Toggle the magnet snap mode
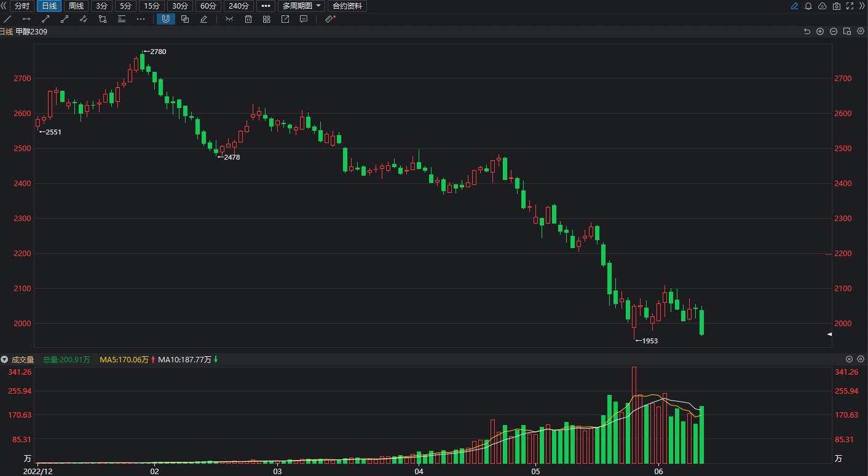Viewport: 868px width, 476px height. pos(165,19)
